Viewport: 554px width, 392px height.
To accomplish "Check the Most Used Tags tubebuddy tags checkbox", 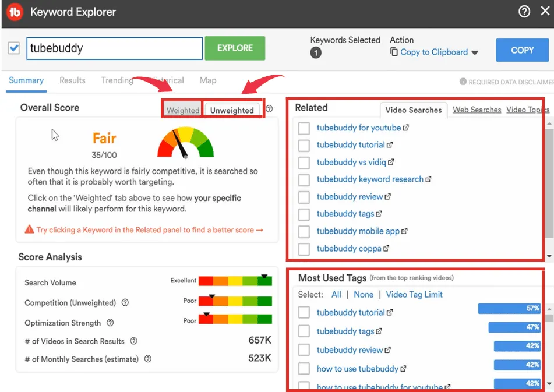I will tap(304, 331).
